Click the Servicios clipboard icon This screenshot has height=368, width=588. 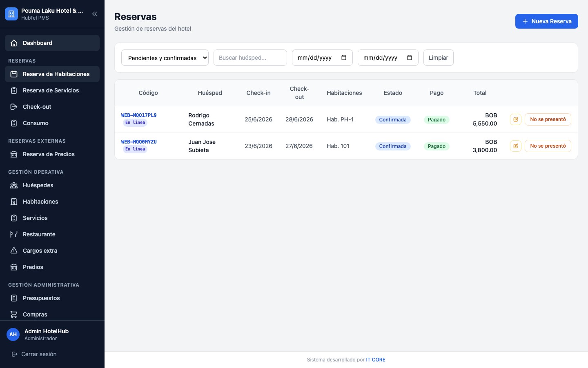click(x=14, y=218)
